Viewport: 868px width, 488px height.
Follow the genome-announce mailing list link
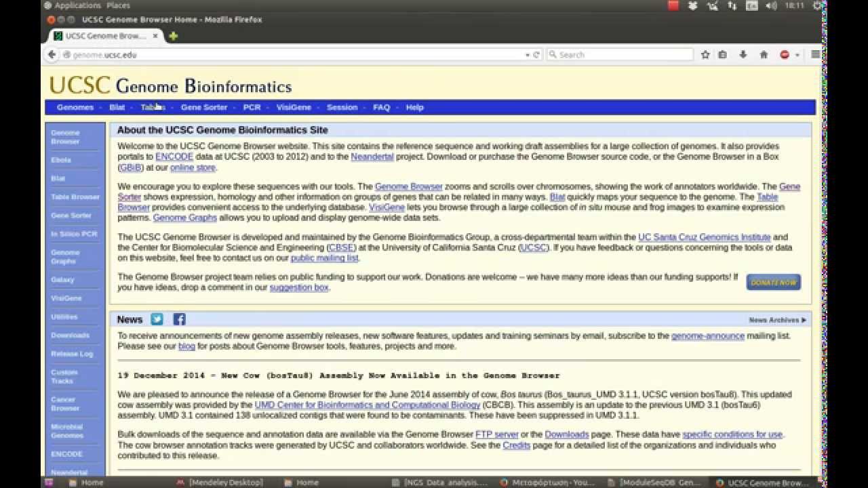coord(708,336)
